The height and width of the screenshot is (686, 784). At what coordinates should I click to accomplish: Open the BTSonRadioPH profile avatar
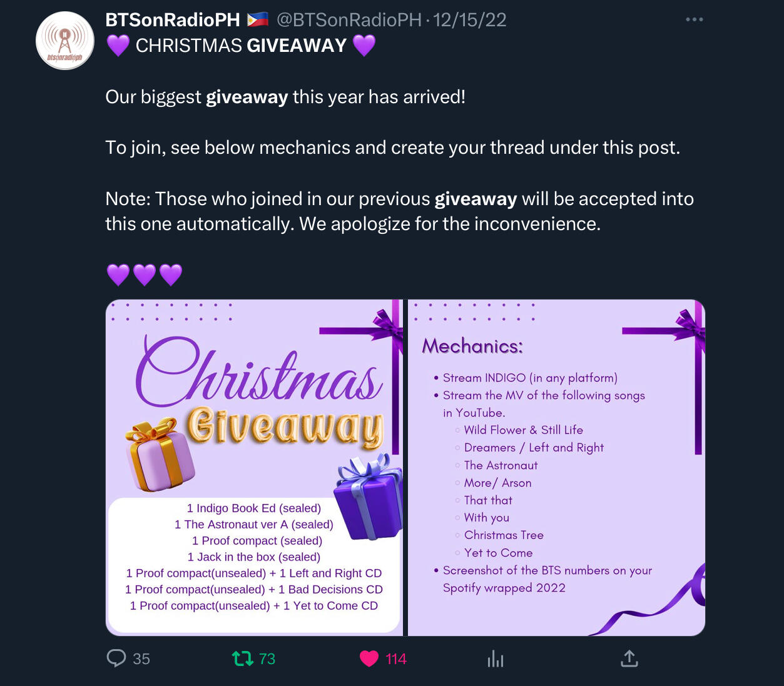pyautogui.click(x=65, y=41)
